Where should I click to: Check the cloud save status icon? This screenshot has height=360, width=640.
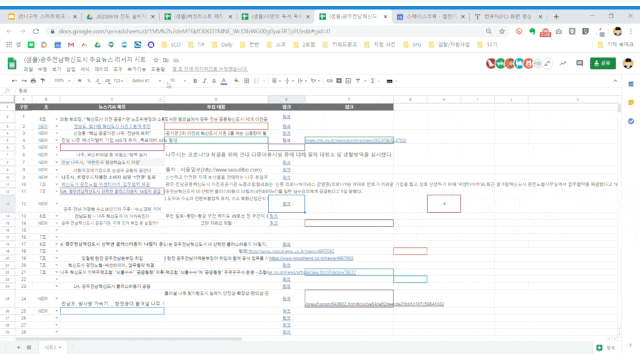pyautogui.click(x=176, y=60)
